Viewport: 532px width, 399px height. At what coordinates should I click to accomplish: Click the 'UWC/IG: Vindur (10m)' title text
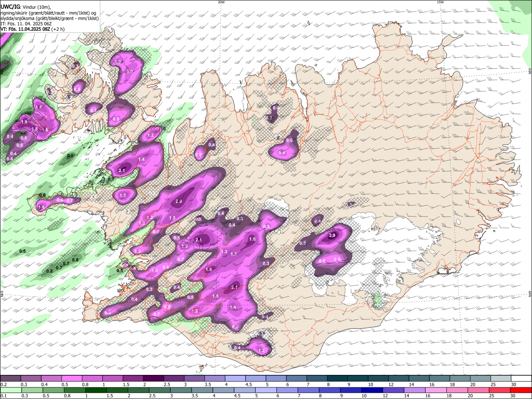tap(26, 7)
